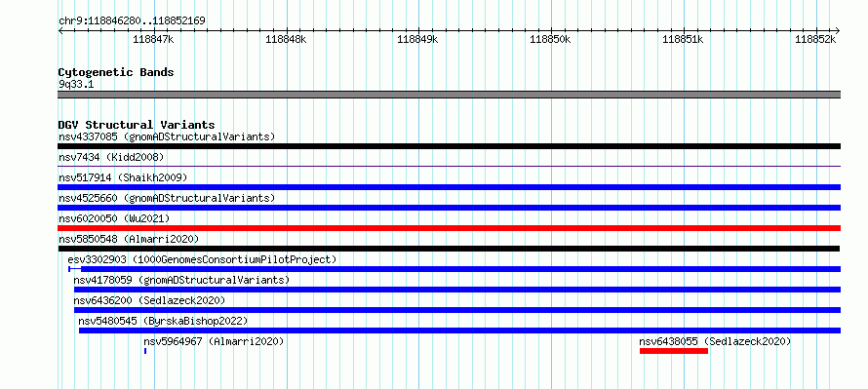868x389 pixels.
Task: Select the 9q33.1 band label
Action: tap(75, 85)
